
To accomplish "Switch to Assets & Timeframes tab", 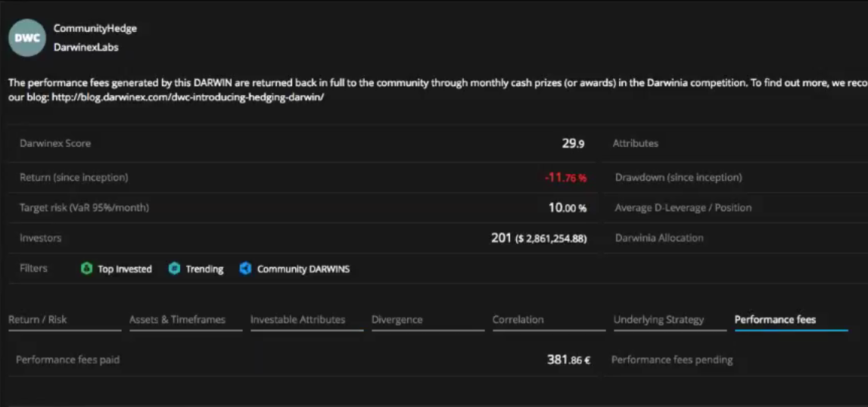I will point(186,320).
